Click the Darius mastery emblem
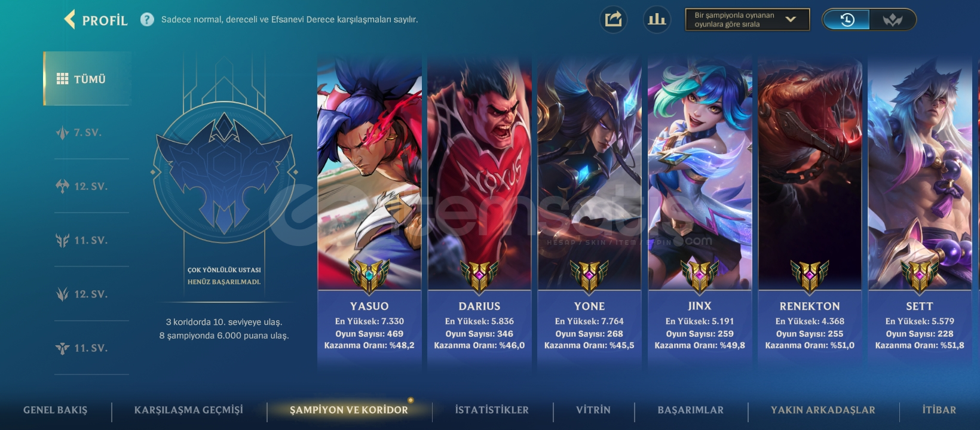980x430 pixels. coord(479,276)
